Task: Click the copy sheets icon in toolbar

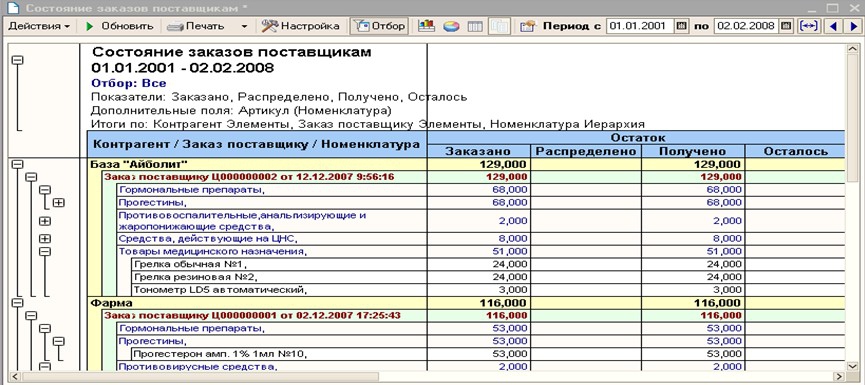Action: tap(499, 26)
